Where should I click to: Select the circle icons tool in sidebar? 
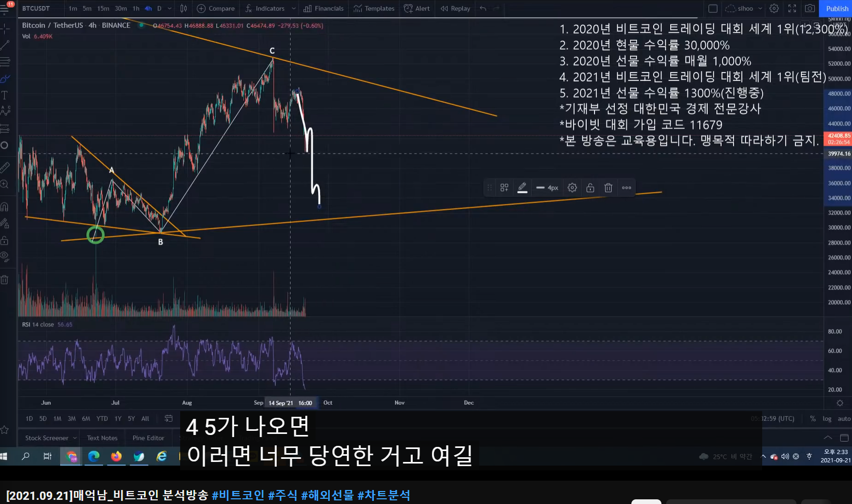point(5,145)
